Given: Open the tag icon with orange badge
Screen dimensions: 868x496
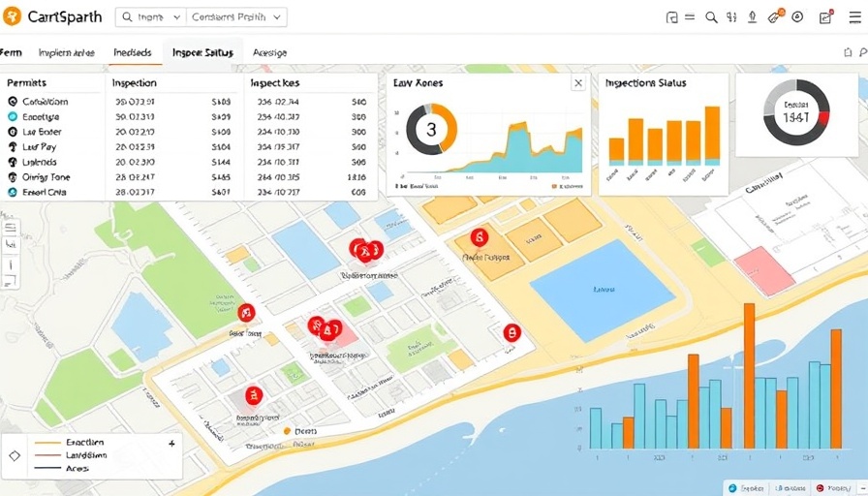Looking at the screenshot, I should tap(776, 16).
